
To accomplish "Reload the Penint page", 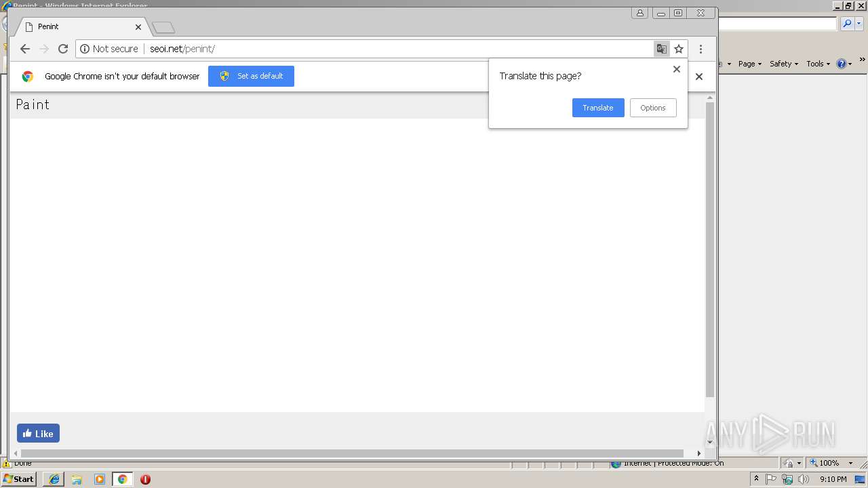I will pyautogui.click(x=63, y=49).
